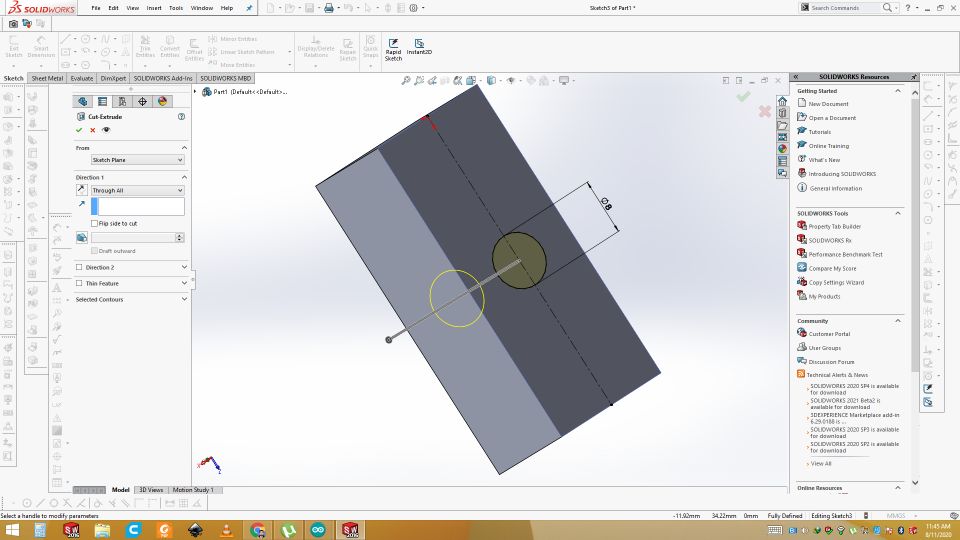This screenshot has height=540, width=960.
Task: Open the Appearances color ball in task pane
Action: pos(782,148)
